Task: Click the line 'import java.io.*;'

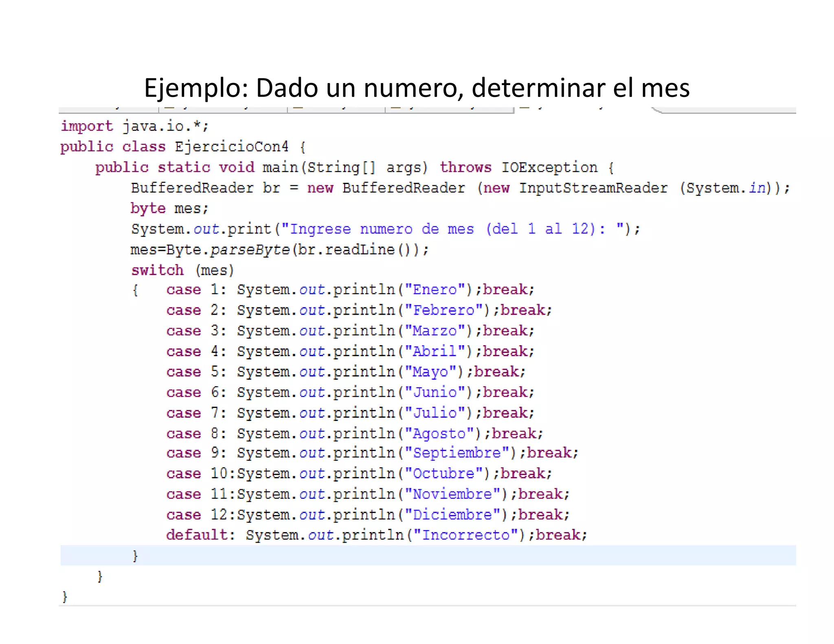Action: pos(134,126)
